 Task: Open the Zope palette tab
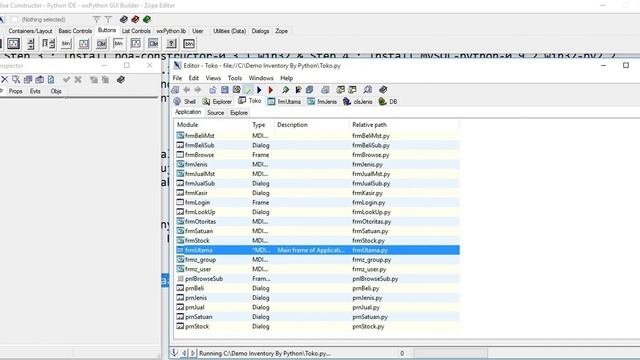[282, 31]
